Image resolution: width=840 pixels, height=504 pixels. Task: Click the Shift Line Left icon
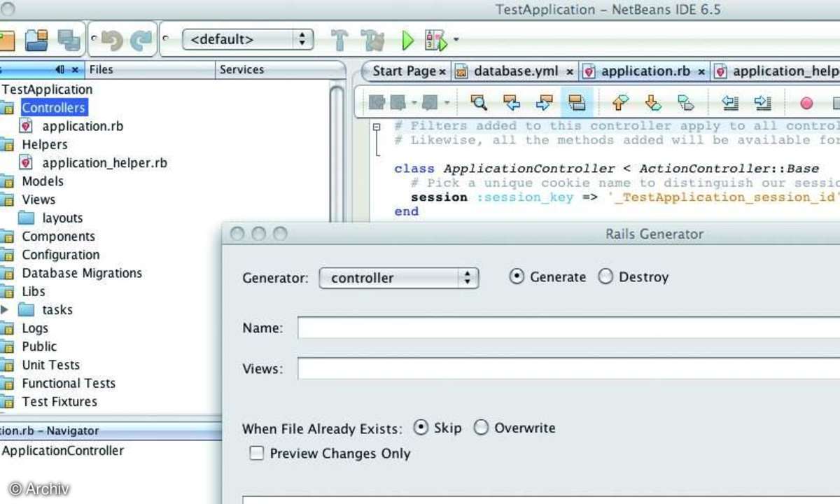[730, 103]
